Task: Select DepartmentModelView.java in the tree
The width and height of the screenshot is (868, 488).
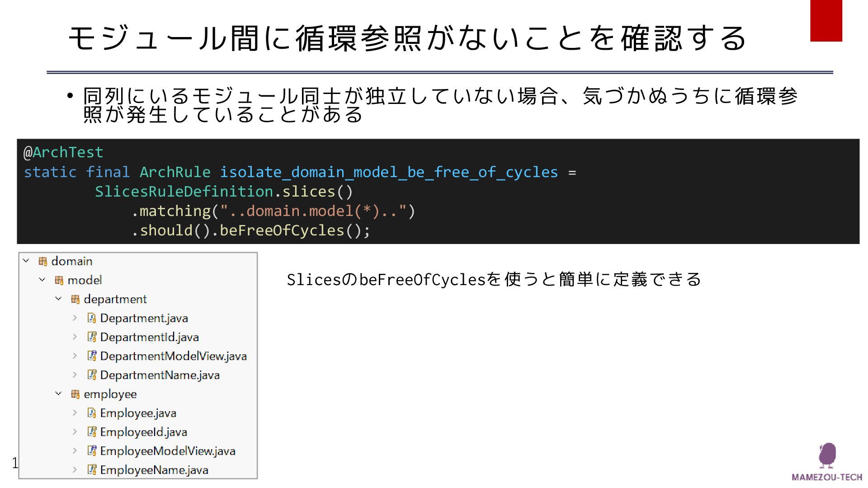Action: (x=173, y=356)
